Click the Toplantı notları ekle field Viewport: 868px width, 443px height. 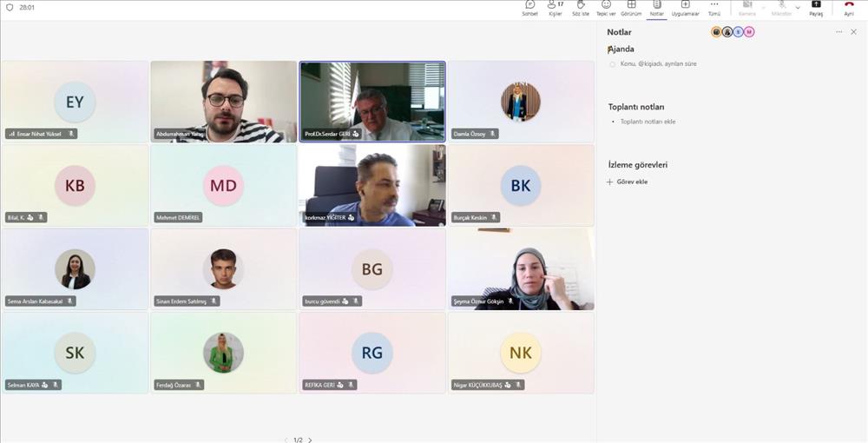tap(648, 122)
